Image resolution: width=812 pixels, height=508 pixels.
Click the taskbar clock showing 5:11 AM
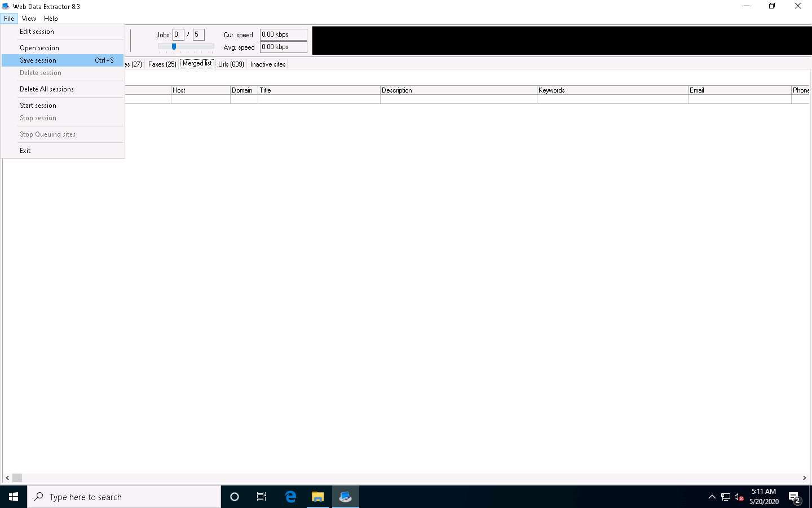(764, 497)
